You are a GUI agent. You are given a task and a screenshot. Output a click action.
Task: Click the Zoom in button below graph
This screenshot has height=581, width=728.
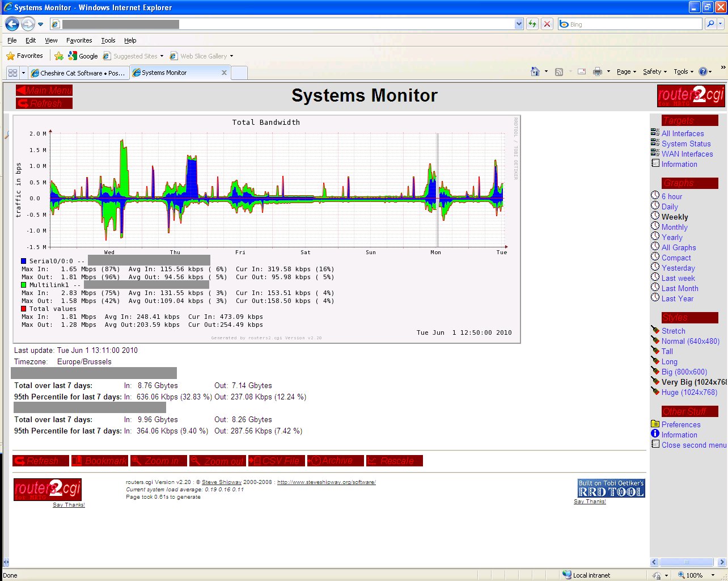[158, 461]
